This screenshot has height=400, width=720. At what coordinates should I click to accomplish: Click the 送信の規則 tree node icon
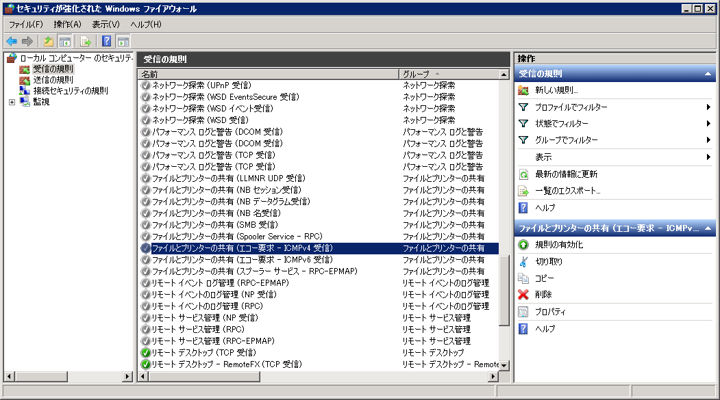tap(24, 80)
